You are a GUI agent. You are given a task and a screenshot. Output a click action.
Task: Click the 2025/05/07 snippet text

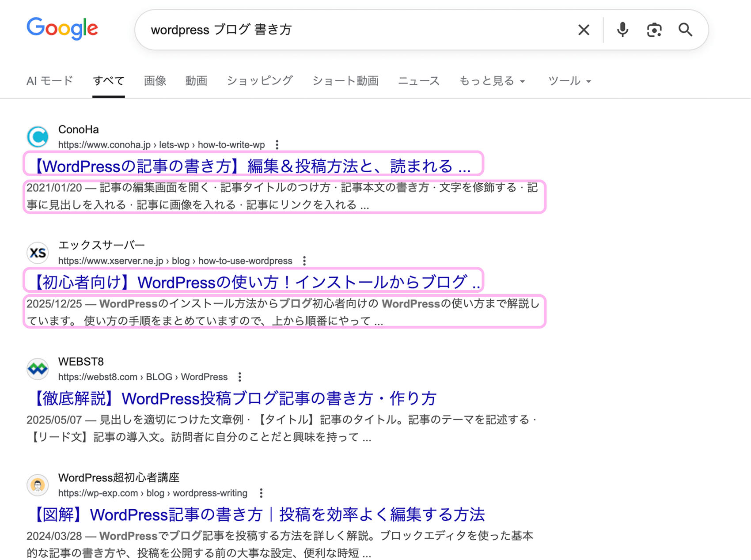point(282,428)
